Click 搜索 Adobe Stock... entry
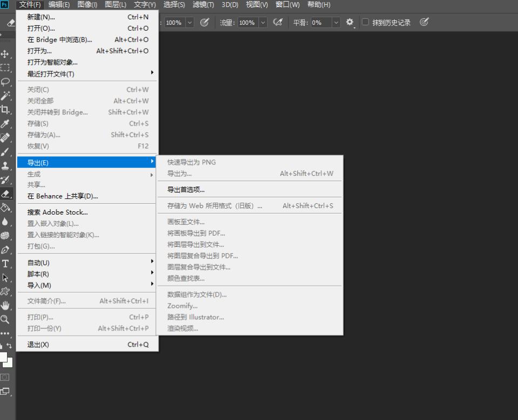 point(58,212)
